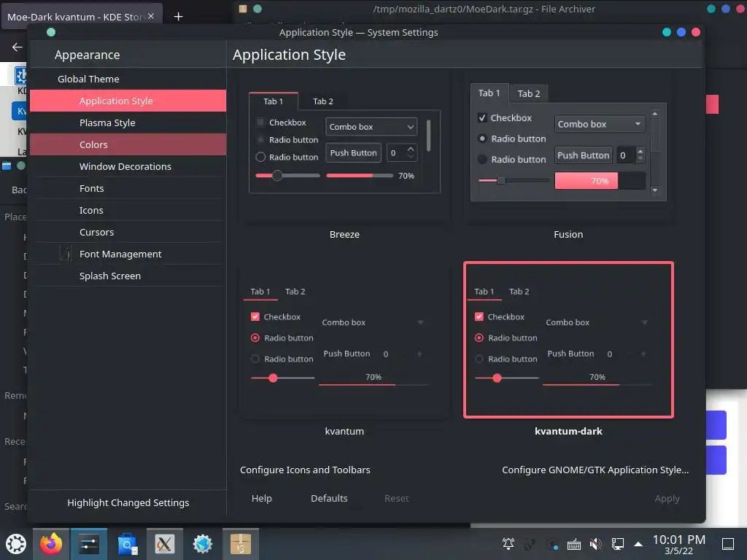
Task: Click Tab 1 in Fusion preview
Action: 489,93
